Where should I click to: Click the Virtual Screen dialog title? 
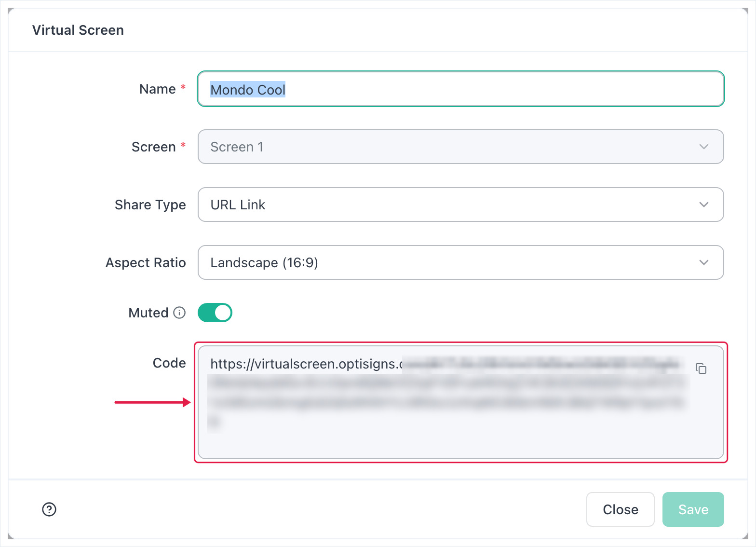tap(78, 30)
